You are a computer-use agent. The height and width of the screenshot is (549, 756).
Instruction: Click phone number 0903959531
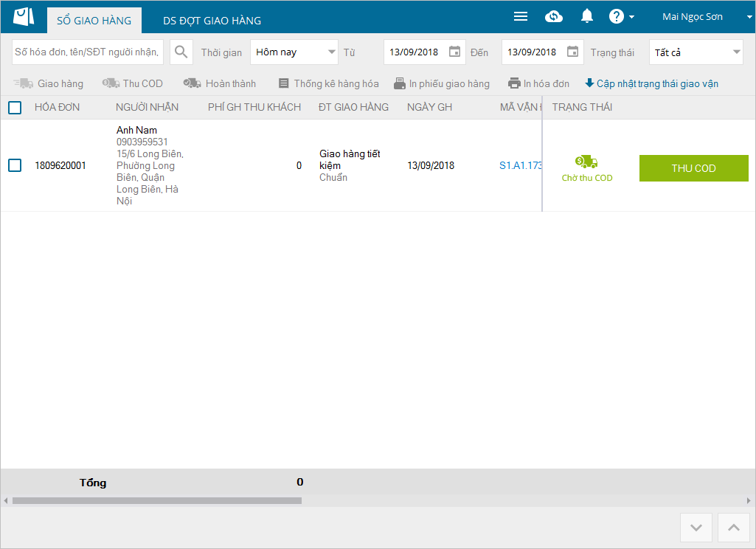(142, 142)
